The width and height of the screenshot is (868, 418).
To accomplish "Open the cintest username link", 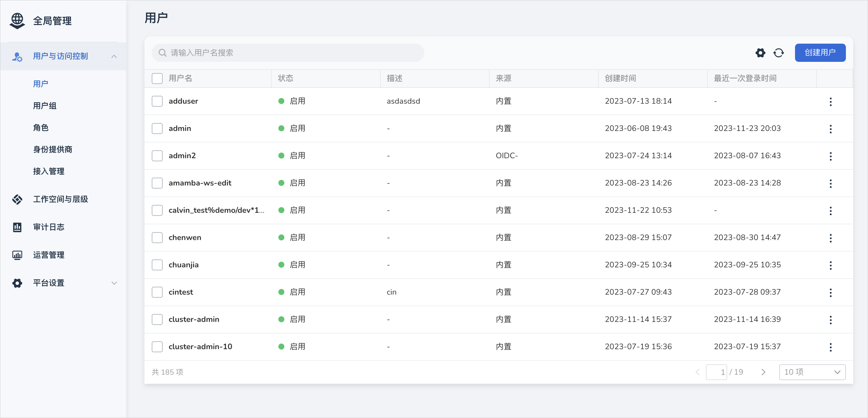I will coord(181,292).
